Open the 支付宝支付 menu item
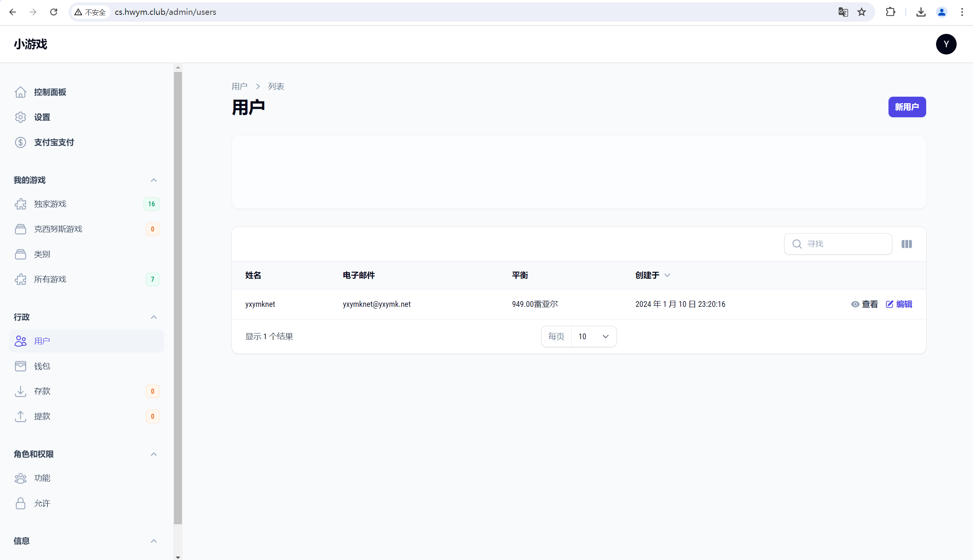Viewport: 973px width, 560px height. [x=86, y=142]
